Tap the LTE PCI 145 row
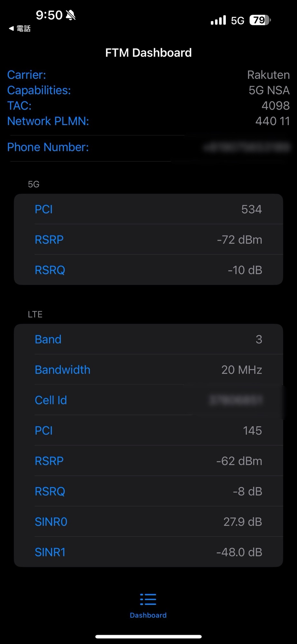 [148, 431]
